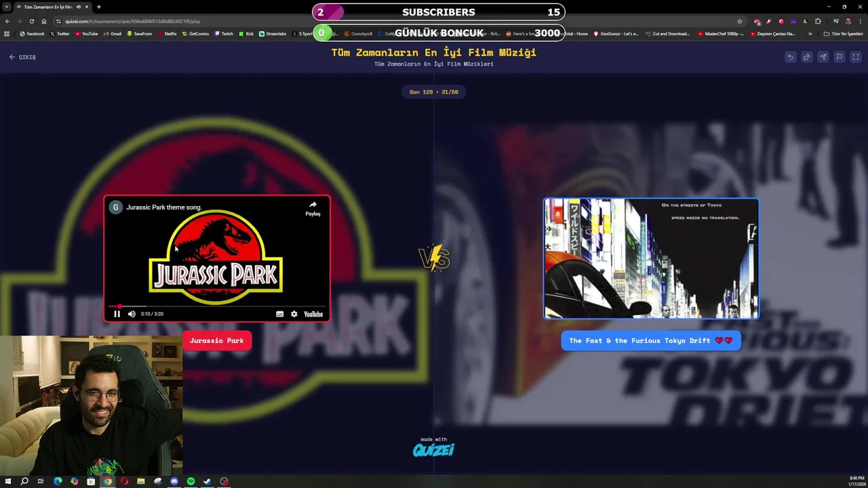
Task: Bookmark this page with the star icon
Action: pyautogui.click(x=740, y=21)
